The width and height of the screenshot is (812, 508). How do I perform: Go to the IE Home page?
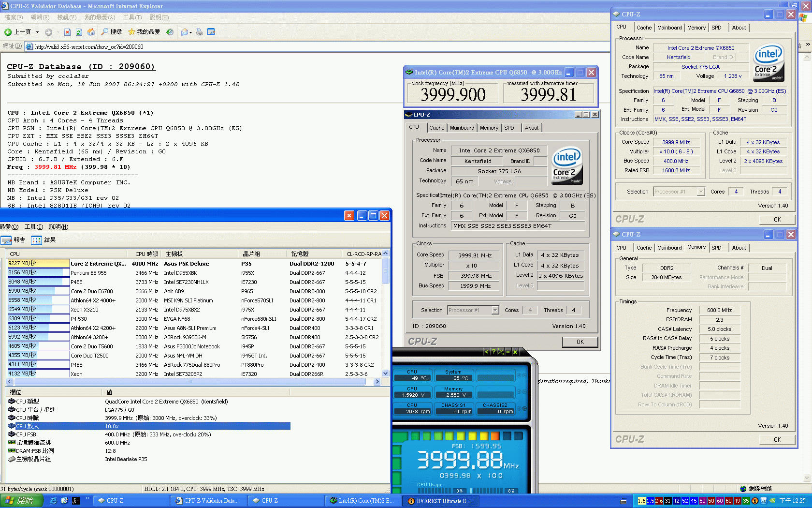pos(91,32)
